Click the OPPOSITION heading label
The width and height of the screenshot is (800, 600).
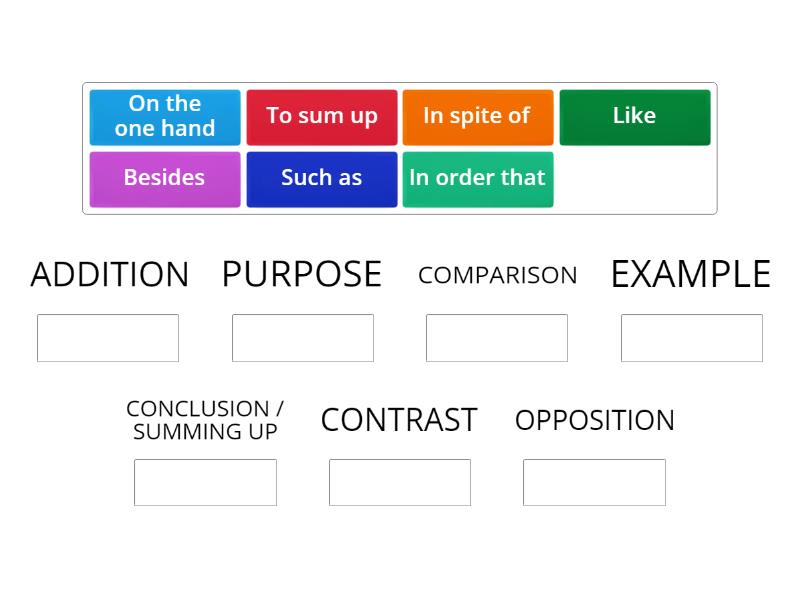click(595, 421)
